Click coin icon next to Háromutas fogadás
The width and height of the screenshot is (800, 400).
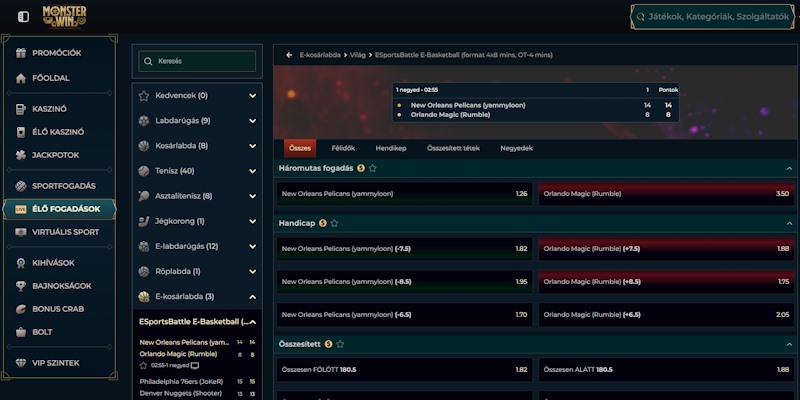tap(361, 168)
